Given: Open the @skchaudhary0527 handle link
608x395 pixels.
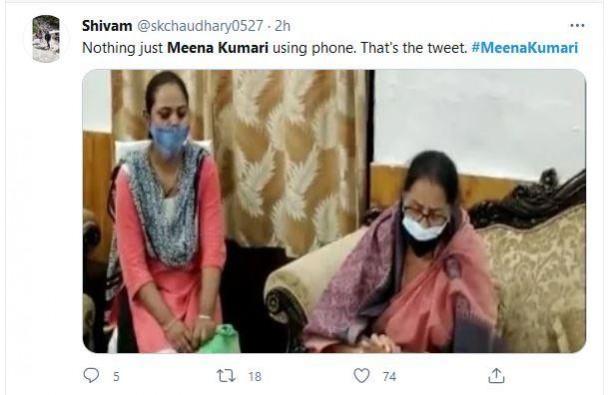Looking at the screenshot, I should tap(200, 26).
